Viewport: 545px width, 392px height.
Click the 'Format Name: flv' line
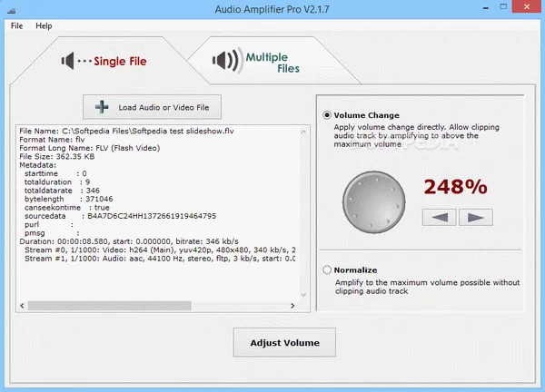[52, 140]
